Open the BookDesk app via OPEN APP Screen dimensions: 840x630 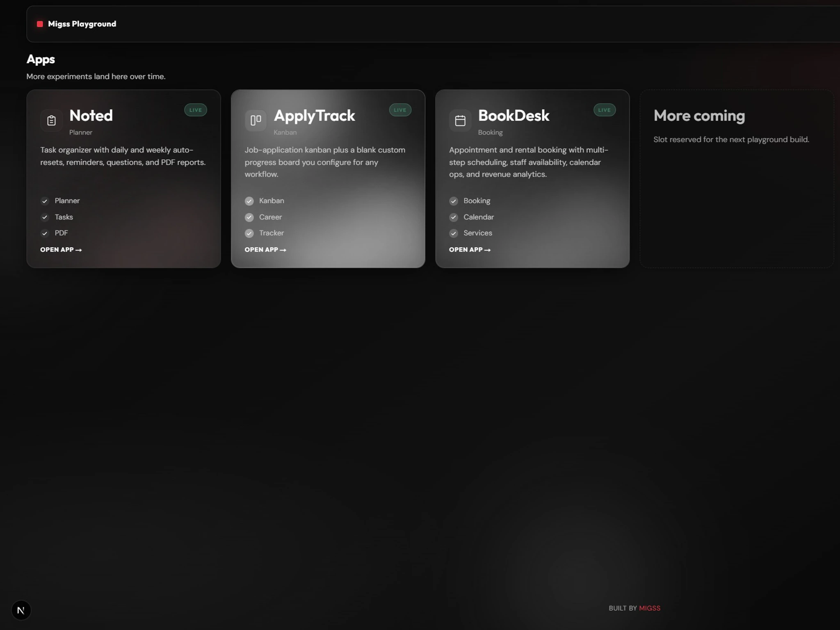tap(470, 249)
